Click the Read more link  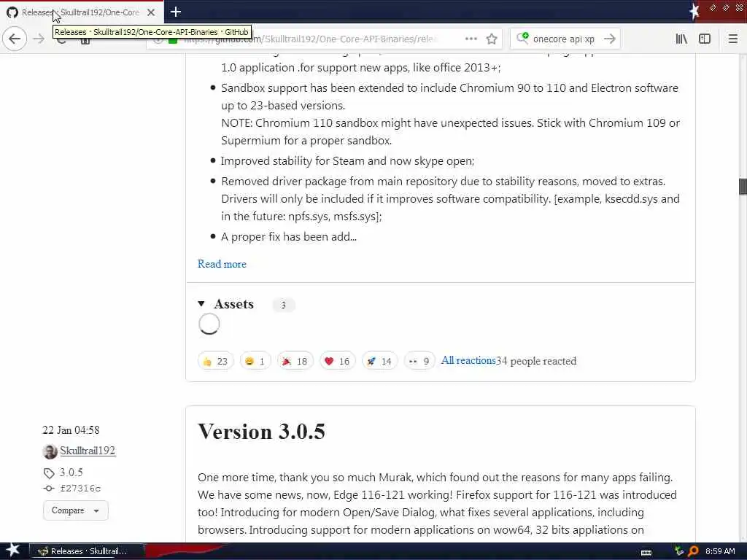(222, 264)
